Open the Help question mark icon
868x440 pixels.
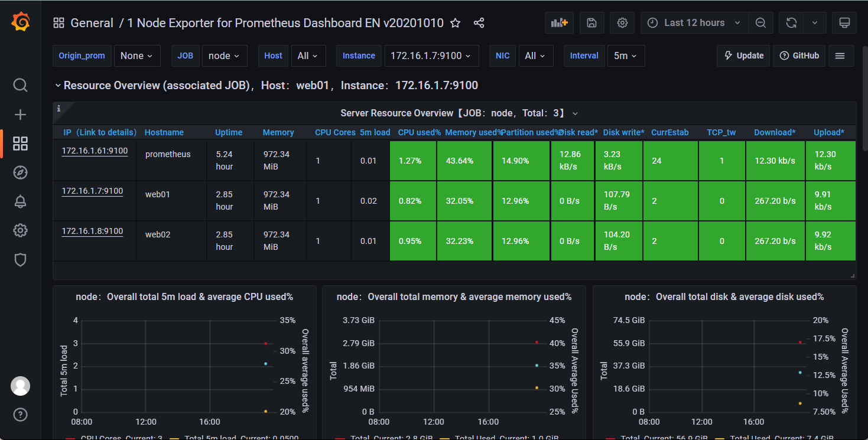[20, 414]
